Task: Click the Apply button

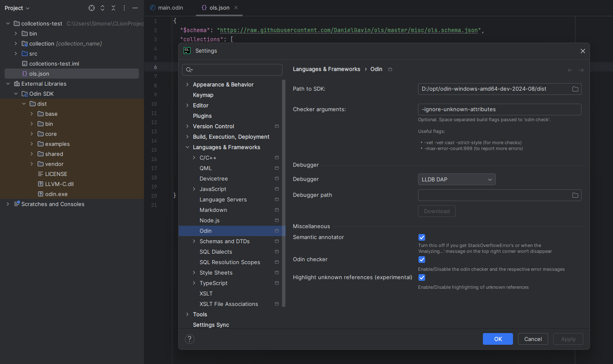Action: (x=568, y=339)
